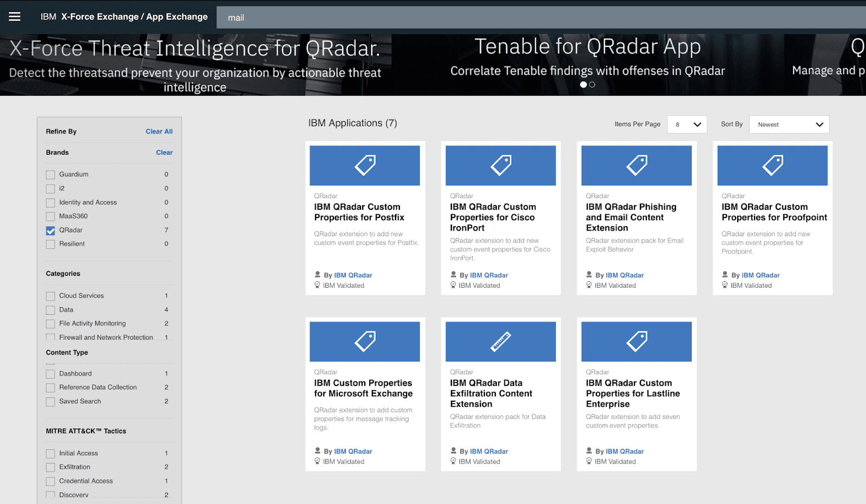Click the tag icon on Cisco IronPort card
The height and width of the screenshot is (504, 866).
501,165
